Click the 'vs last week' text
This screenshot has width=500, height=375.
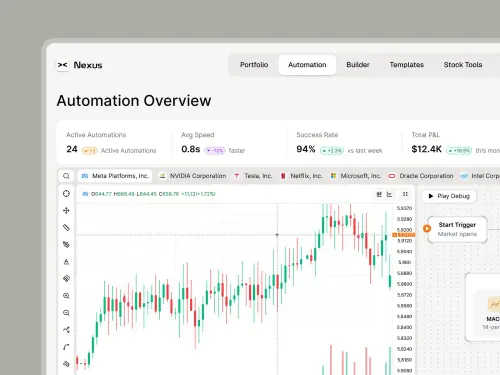point(365,151)
